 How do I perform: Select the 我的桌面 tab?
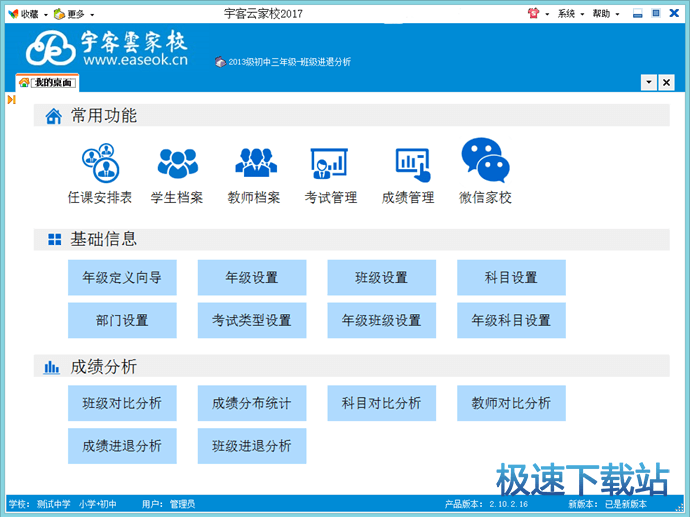(48, 82)
